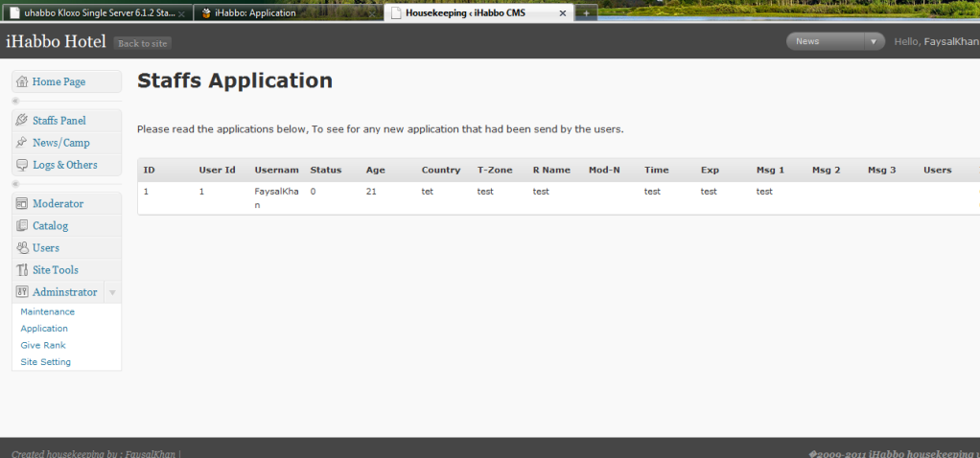Click the Adminstrator menu icon

coord(22,292)
